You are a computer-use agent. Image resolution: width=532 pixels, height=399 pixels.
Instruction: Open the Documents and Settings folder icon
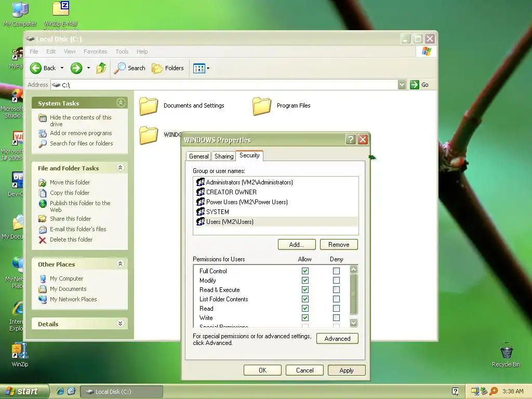click(x=149, y=106)
